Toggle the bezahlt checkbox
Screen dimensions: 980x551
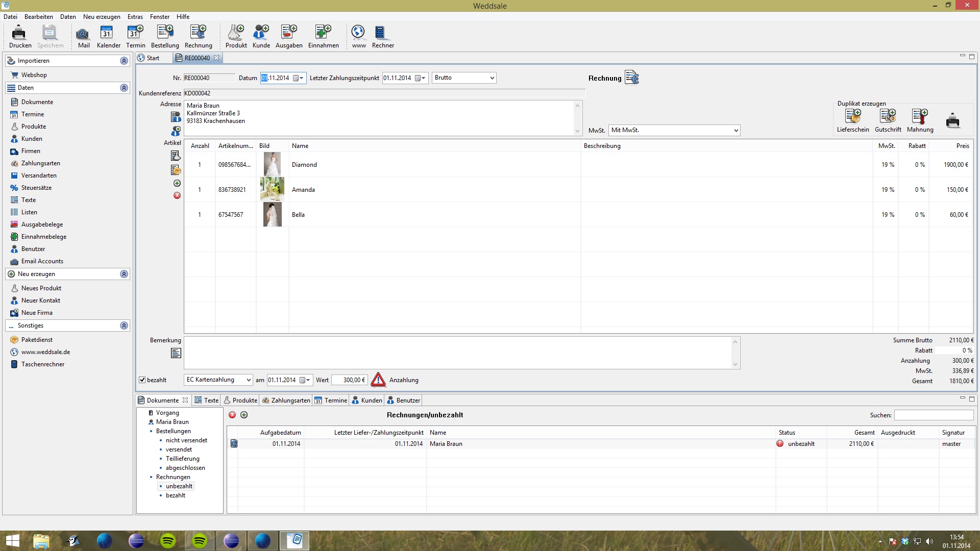(x=142, y=380)
